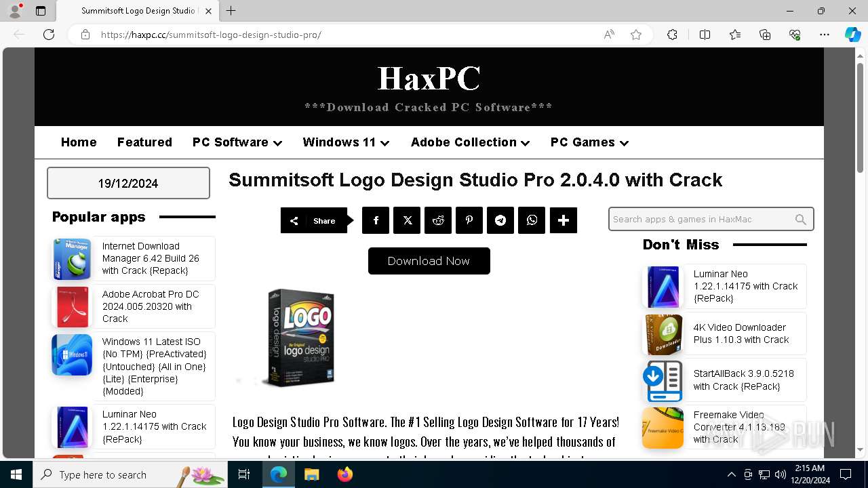Image resolution: width=868 pixels, height=488 pixels.
Task: Click the 4K Video Downloader thumbnail
Action: tap(663, 334)
